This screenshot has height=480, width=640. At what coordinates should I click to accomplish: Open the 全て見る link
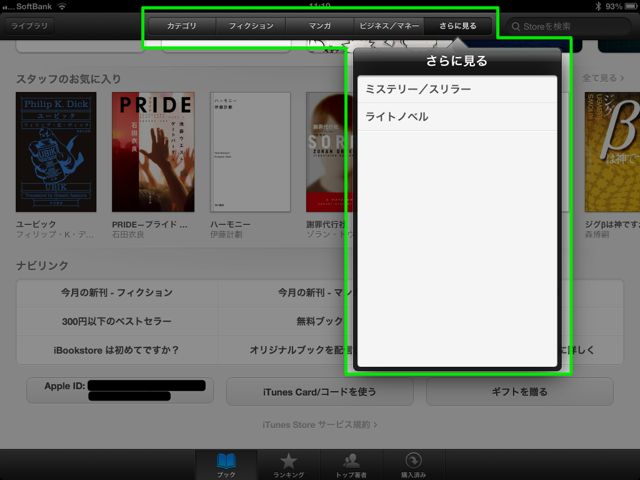pos(603,78)
